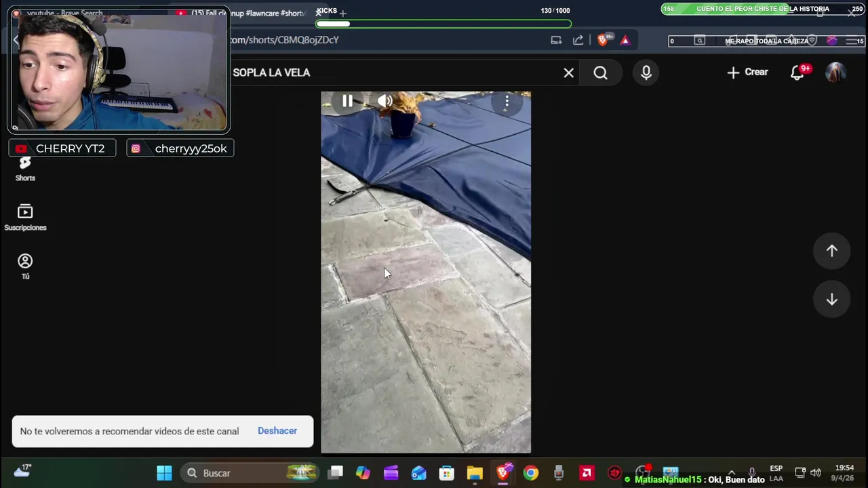This screenshot has width=868, height=488.
Task: Open the AMD software taskbar icon
Action: pyautogui.click(x=587, y=473)
